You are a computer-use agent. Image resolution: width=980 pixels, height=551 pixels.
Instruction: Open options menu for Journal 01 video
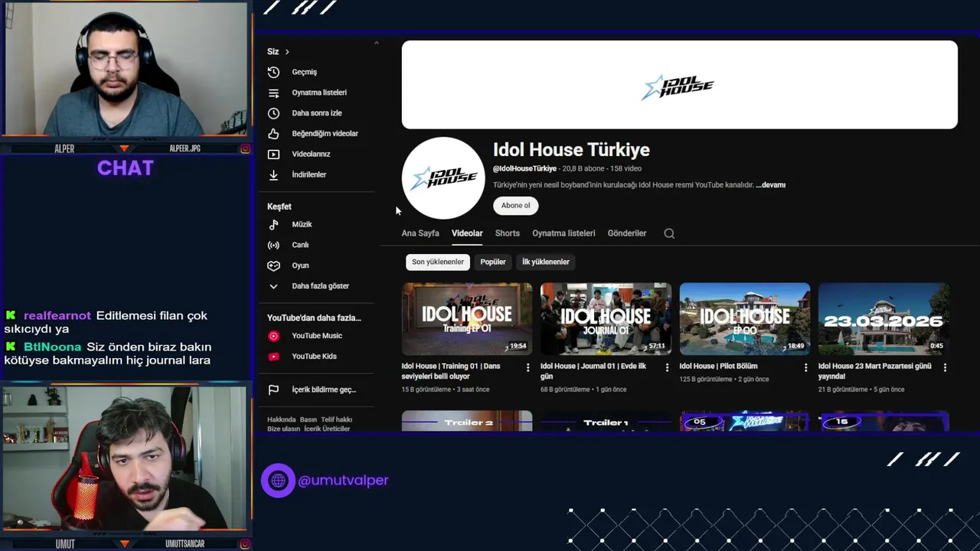point(667,367)
